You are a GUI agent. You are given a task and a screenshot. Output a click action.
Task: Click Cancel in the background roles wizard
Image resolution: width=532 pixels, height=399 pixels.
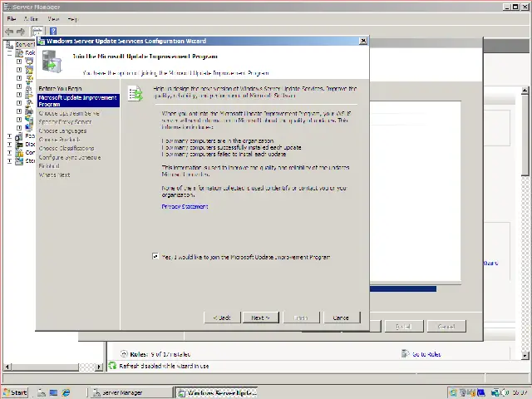446,327
